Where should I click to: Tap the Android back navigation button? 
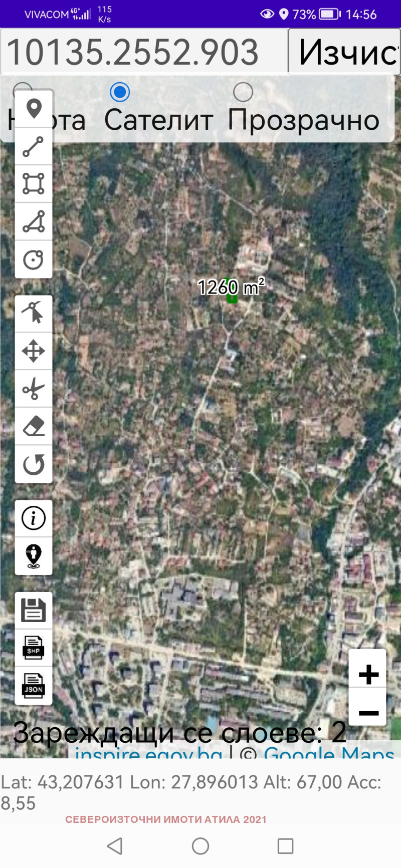click(115, 846)
